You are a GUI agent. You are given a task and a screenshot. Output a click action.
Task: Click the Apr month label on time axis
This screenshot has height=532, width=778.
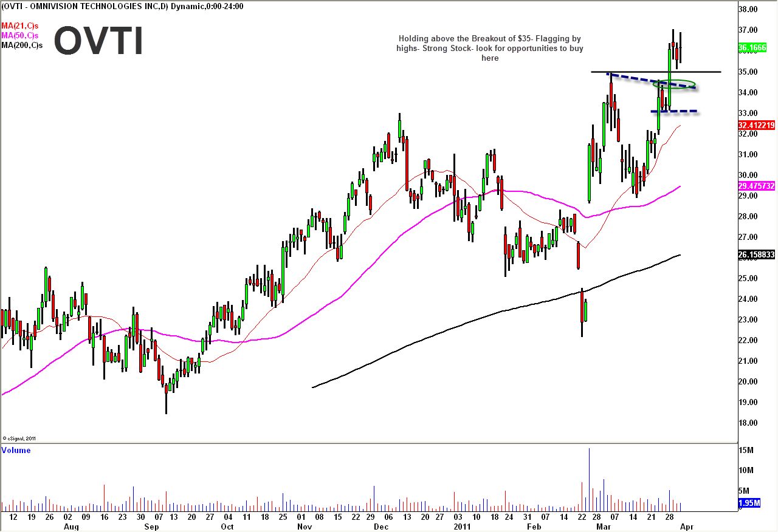(x=687, y=527)
